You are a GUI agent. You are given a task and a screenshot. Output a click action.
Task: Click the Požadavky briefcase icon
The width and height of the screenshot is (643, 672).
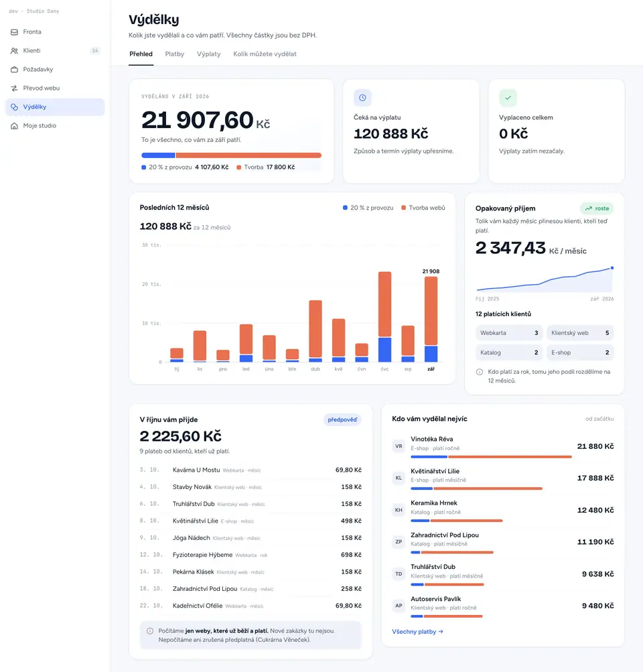pos(14,70)
